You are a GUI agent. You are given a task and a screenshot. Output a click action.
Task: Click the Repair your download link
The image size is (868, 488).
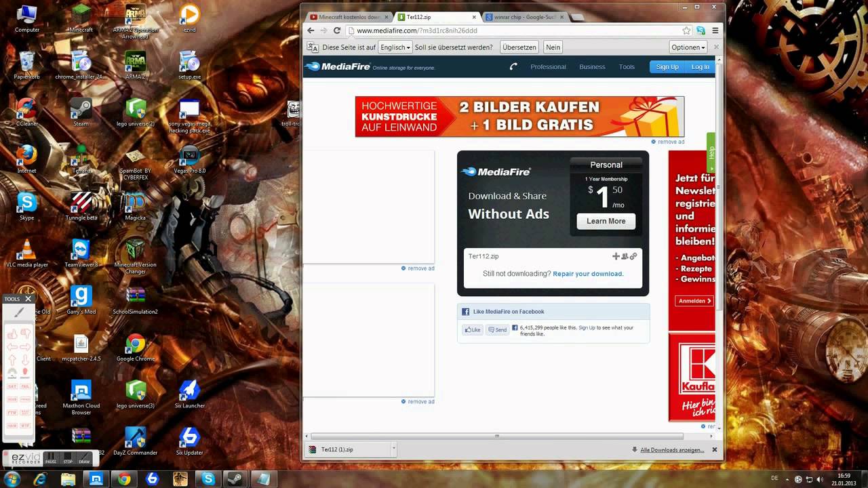tap(588, 274)
